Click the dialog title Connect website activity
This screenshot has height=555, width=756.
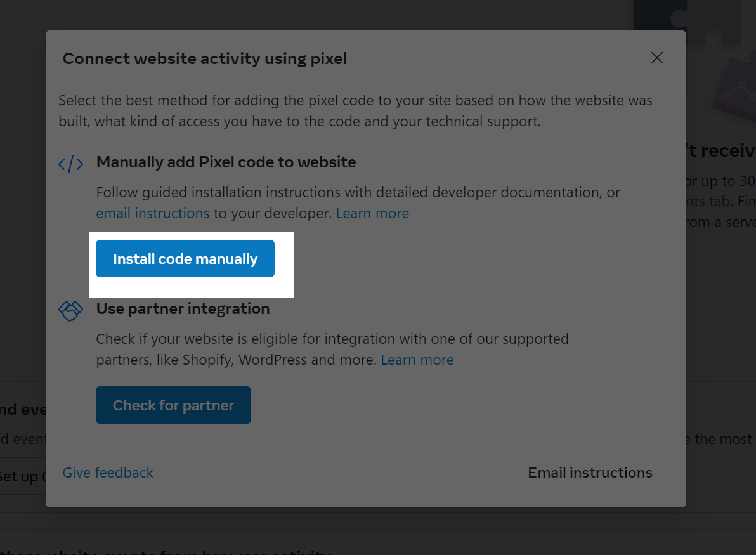click(205, 59)
